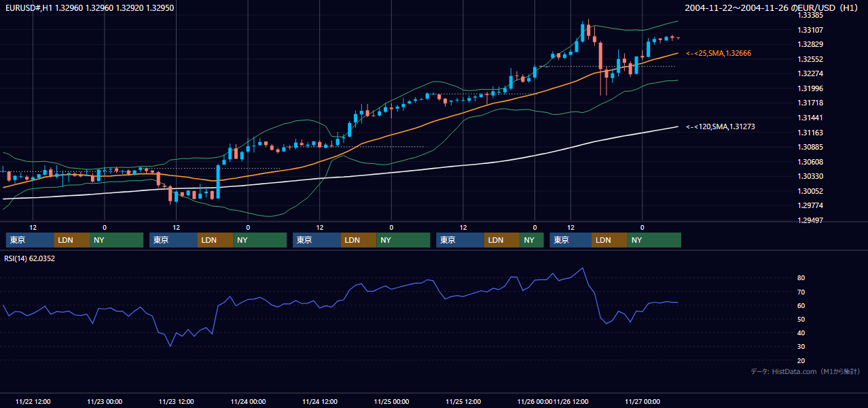The height and width of the screenshot is (408, 868).
Task: Click the 11/25 00:00 time axis label
Action: tap(391, 401)
